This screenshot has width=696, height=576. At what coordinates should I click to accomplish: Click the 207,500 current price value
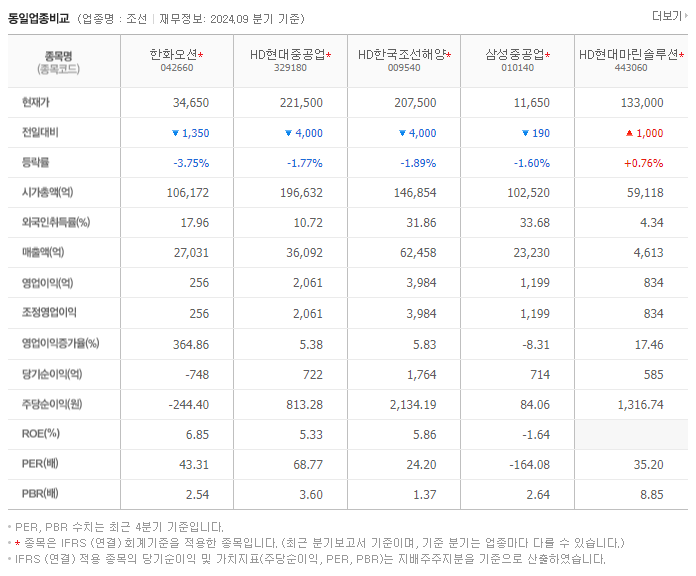tap(415, 103)
